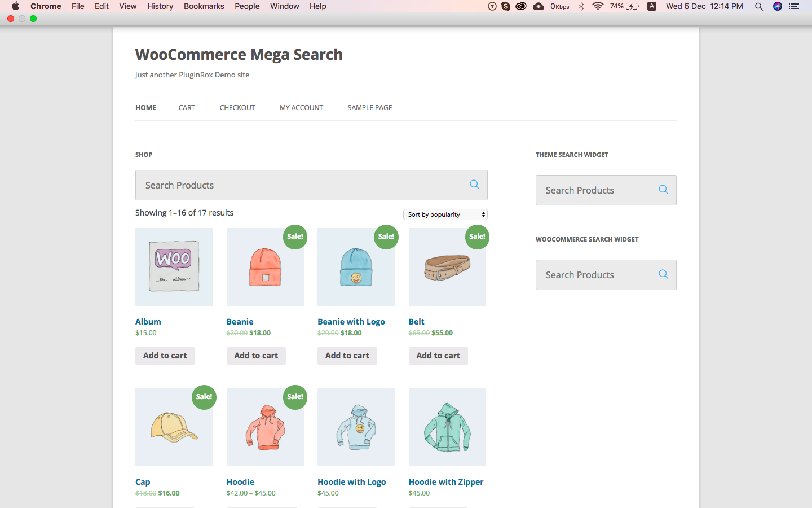This screenshot has width=812, height=508.
Task: Open Siri from the menu bar
Action: point(778,6)
